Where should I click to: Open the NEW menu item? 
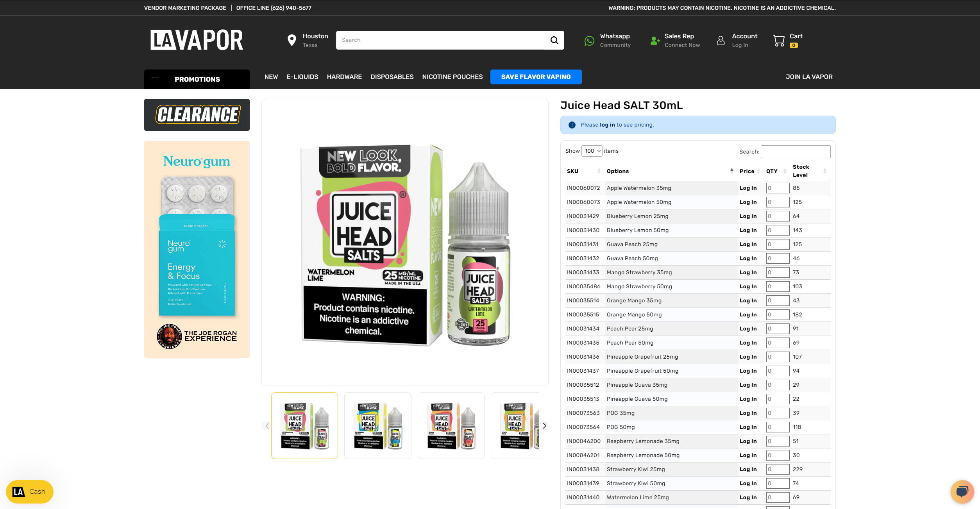271,77
